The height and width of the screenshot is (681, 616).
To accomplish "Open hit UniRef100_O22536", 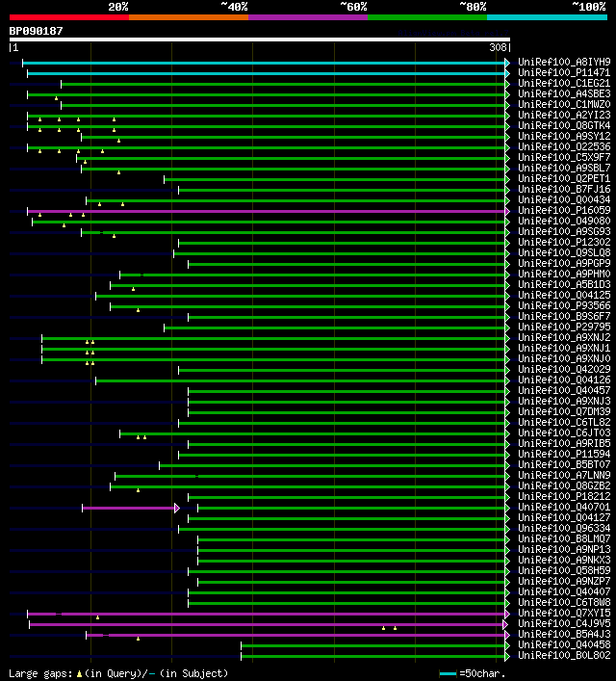I will [x=564, y=146].
